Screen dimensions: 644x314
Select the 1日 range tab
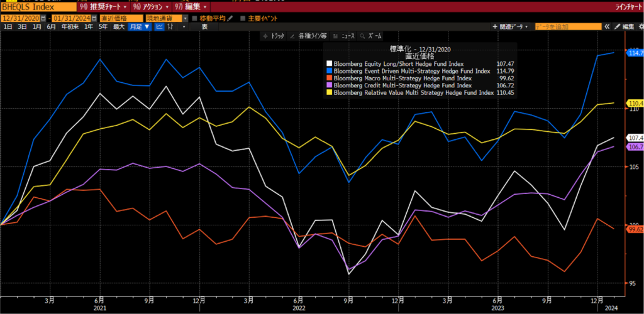(x=8, y=26)
